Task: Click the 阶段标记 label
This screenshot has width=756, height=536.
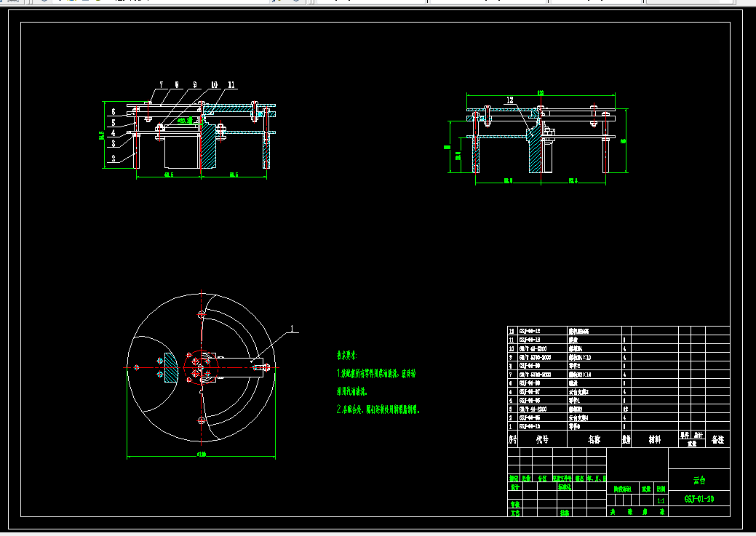Action: click(622, 489)
